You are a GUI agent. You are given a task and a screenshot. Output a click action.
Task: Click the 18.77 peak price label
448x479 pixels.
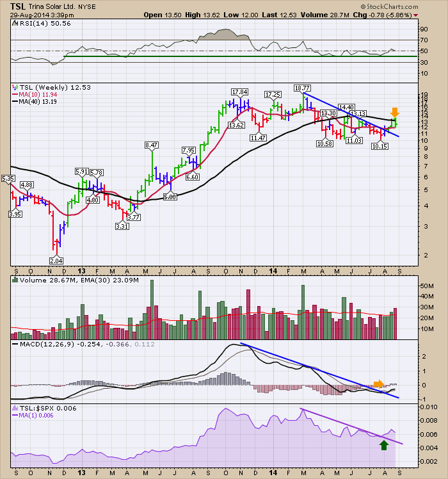302,88
